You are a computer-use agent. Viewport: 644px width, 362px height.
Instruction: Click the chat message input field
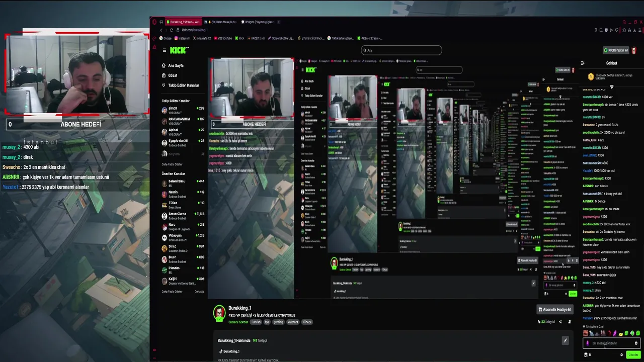(x=611, y=343)
